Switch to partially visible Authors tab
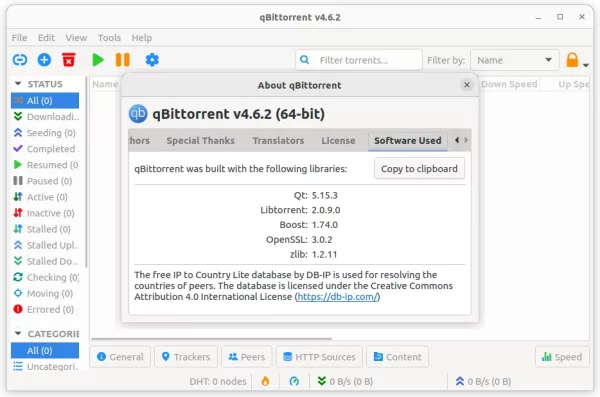The height and width of the screenshot is (397, 600). click(x=140, y=141)
